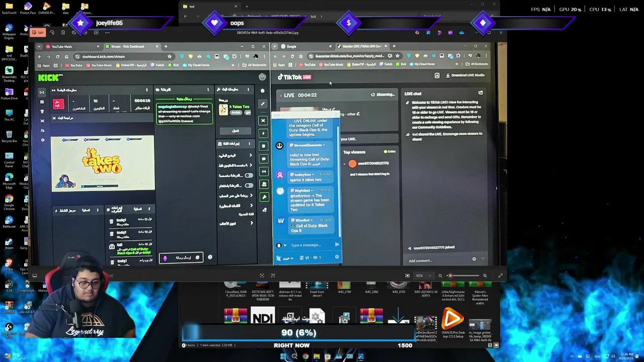Switch to Monitor LIVE TikTok tab

click(x=362, y=46)
